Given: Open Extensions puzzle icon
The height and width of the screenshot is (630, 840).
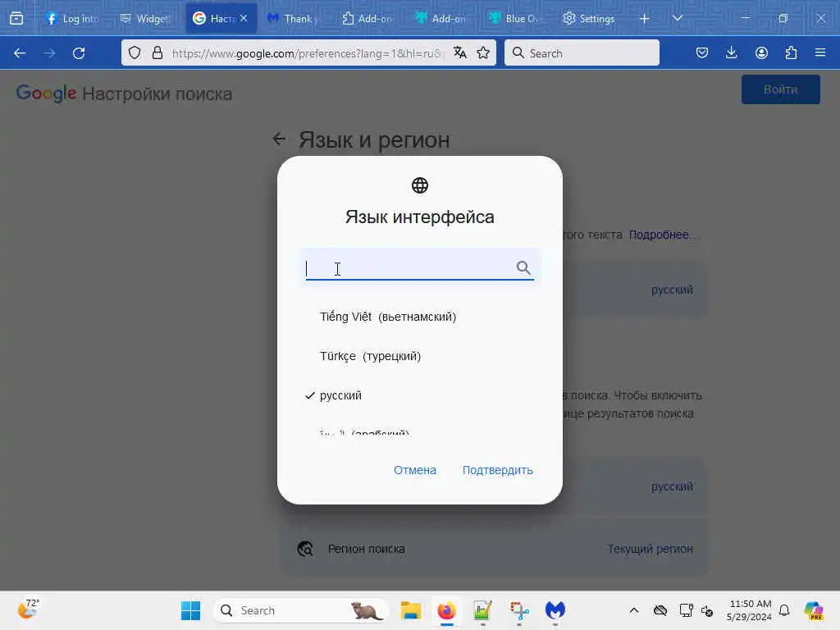Looking at the screenshot, I should [791, 52].
